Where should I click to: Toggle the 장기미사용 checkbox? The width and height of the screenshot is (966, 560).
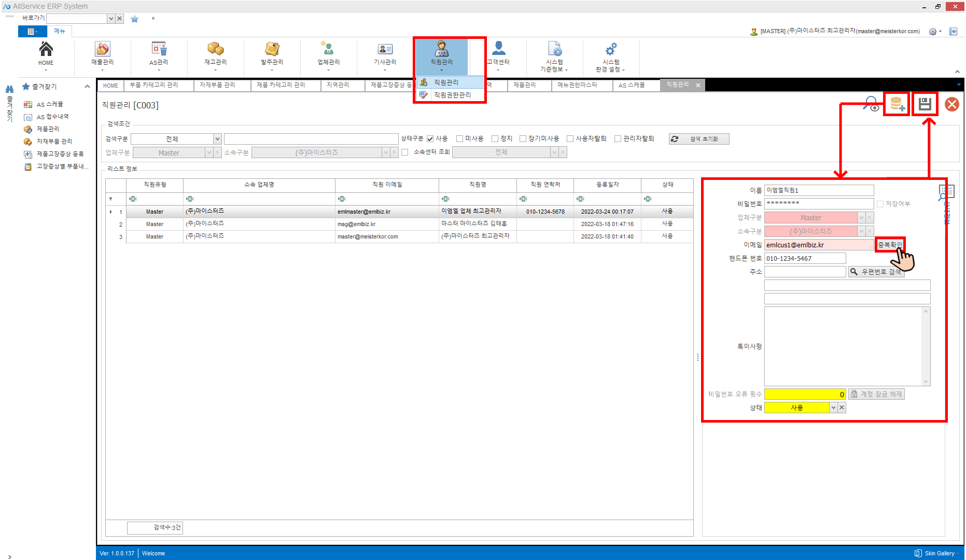(523, 139)
